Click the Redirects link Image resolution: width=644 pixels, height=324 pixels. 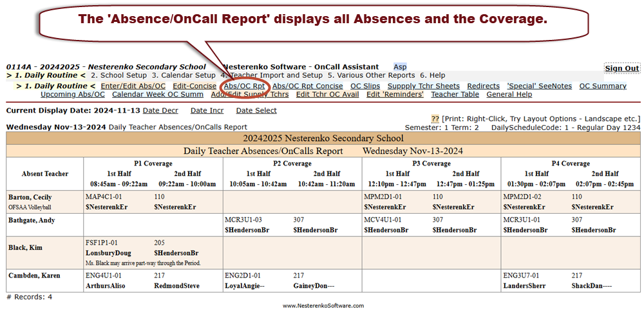[x=483, y=86]
